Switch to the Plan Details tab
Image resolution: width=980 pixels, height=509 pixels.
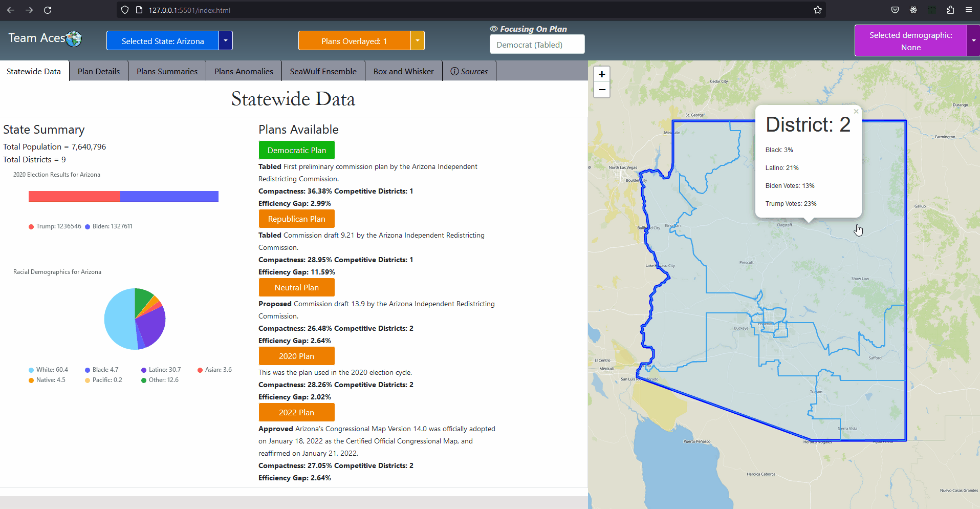click(x=99, y=72)
